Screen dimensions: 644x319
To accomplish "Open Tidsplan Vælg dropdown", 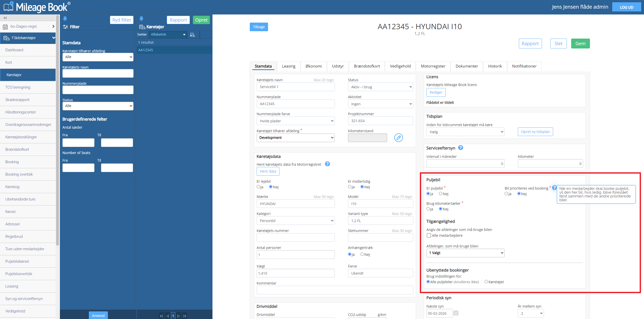I will 466,132.
